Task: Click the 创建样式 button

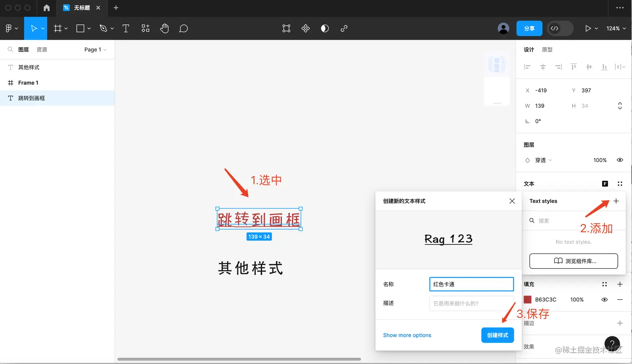Action: click(x=497, y=335)
